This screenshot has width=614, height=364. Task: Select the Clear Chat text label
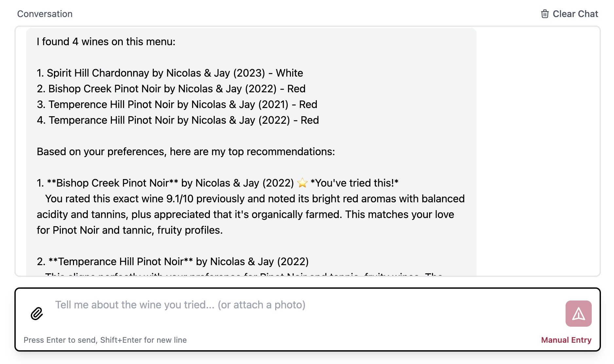575,14
